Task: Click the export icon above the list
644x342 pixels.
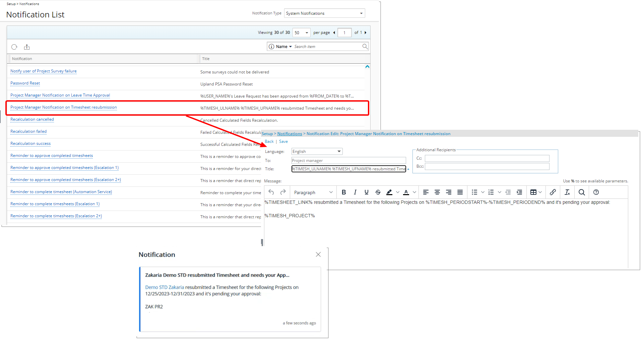Action: click(x=27, y=47)
